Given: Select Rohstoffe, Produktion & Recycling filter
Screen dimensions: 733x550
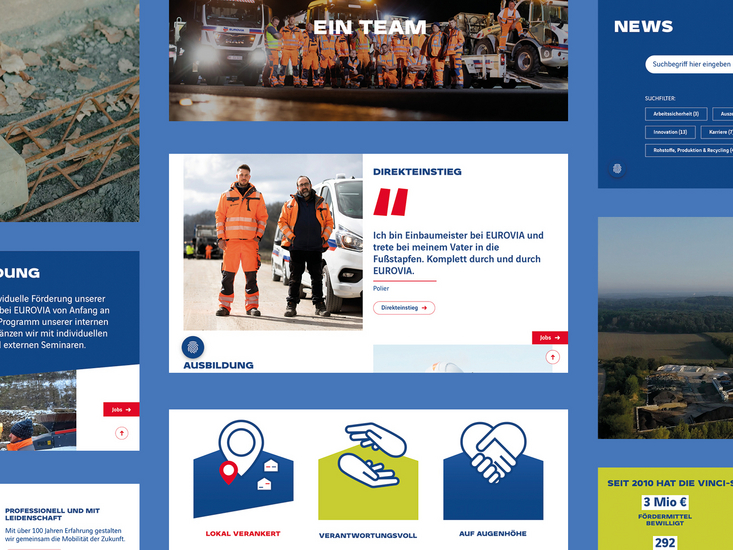Looking at the screenshot, I should pyautogui.click(x=689, y=150).
